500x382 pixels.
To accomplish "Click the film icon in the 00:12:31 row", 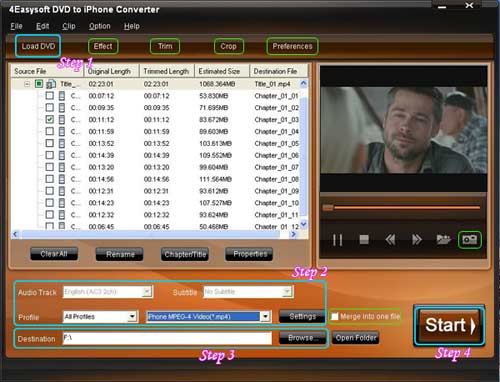I will (62, 191).
